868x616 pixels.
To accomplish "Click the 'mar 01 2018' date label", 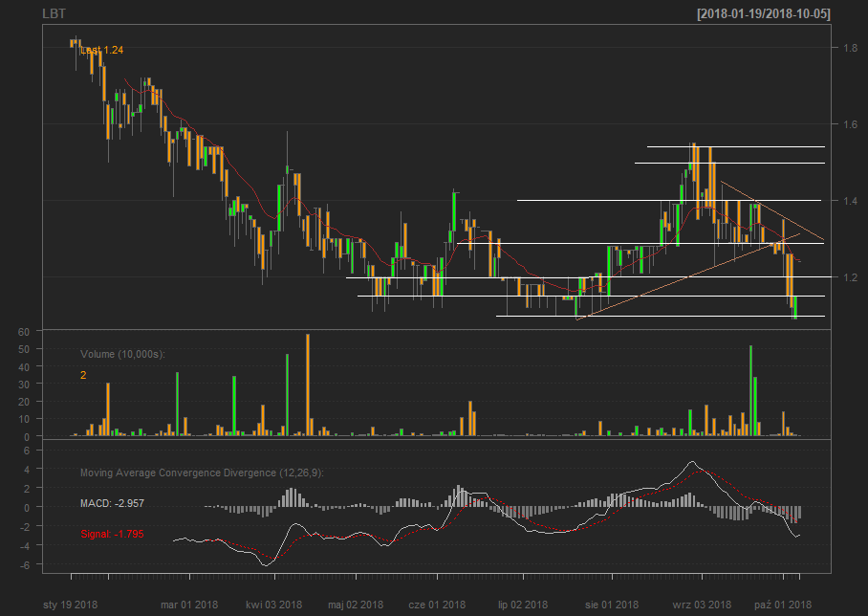I will (x=189, y=605).
